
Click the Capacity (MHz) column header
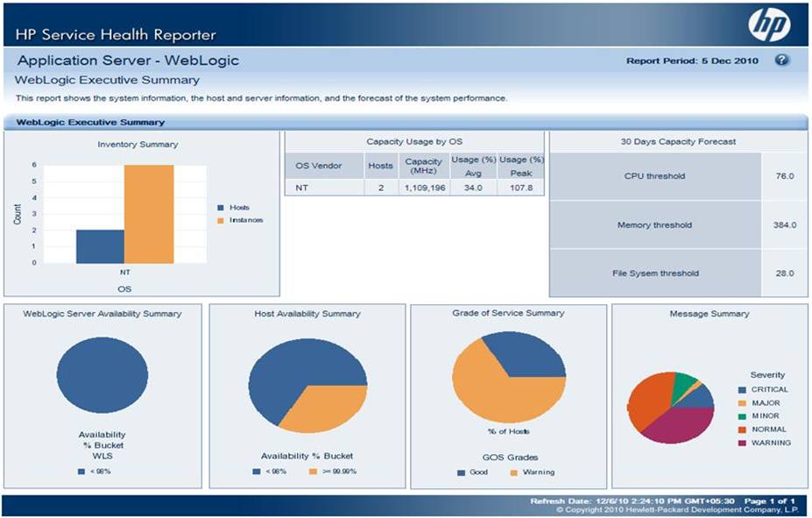tap(424, 166)
